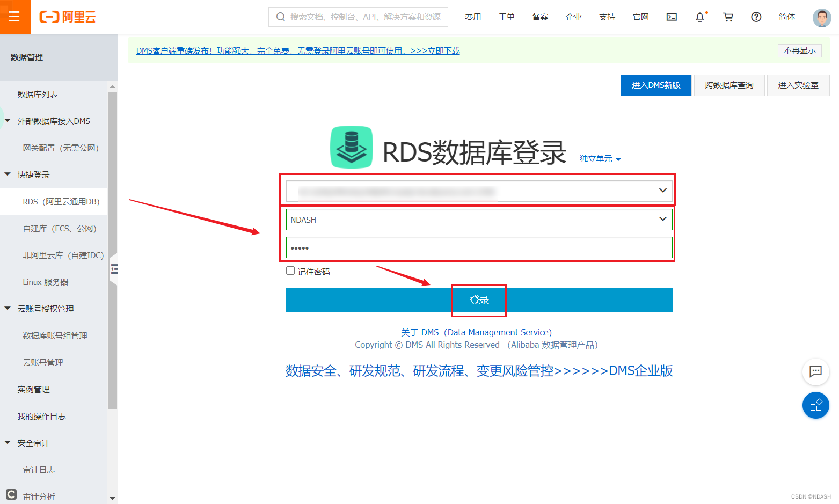This screenshot has height=504, width=839.
Task: Click 跨数据库查询 button
Action: coord(729,85)
